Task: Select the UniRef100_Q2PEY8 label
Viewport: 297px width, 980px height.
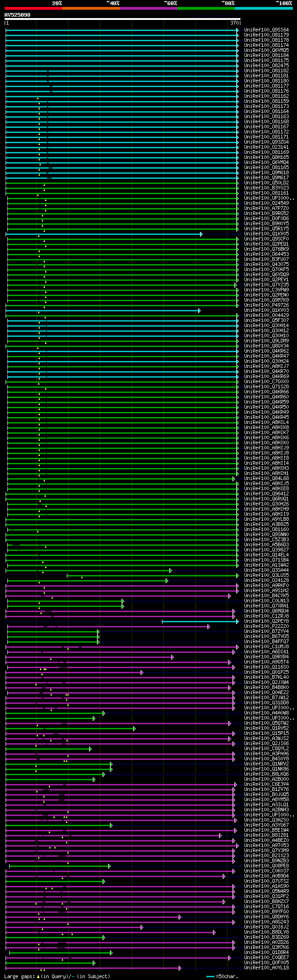Action: pos(266,621)
